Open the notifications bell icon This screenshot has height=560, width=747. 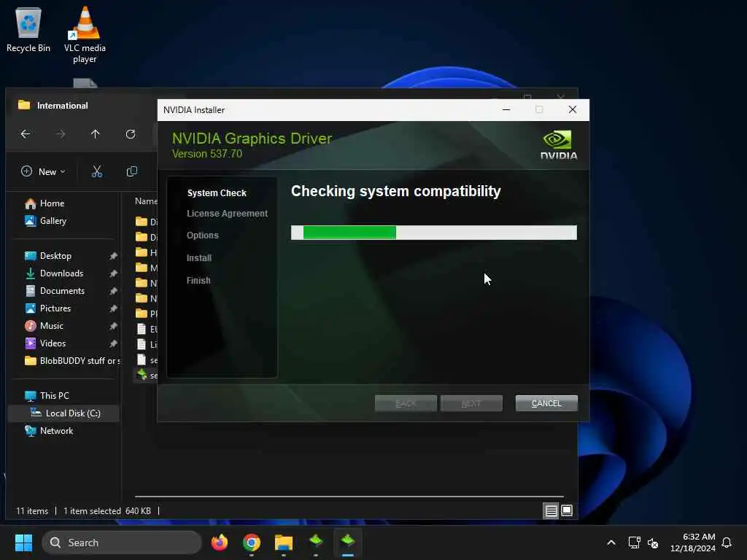pyautogui.click(x=727, y=542)
